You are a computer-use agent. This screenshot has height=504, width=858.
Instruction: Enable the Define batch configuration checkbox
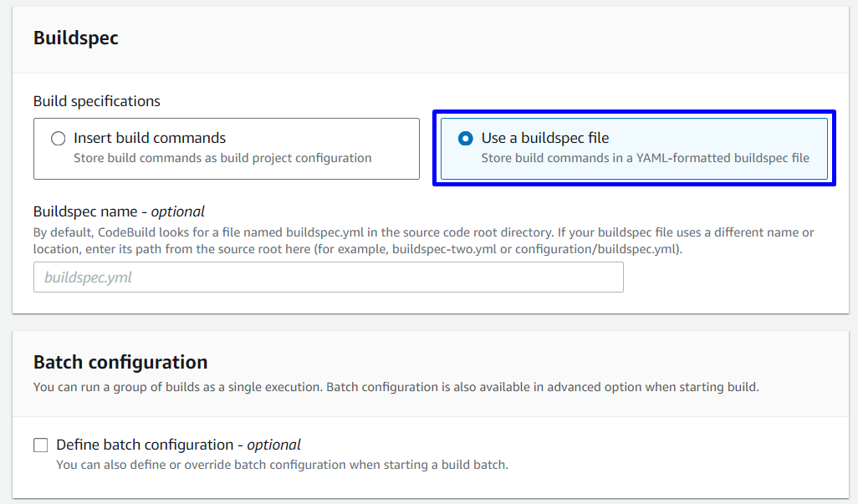(x=41, y=445)
